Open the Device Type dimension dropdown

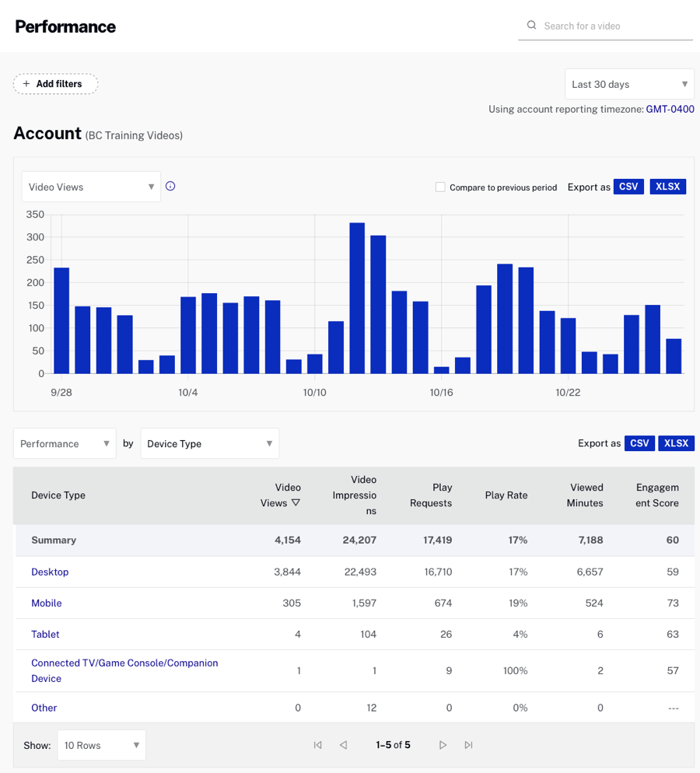[x=209, y=442]
